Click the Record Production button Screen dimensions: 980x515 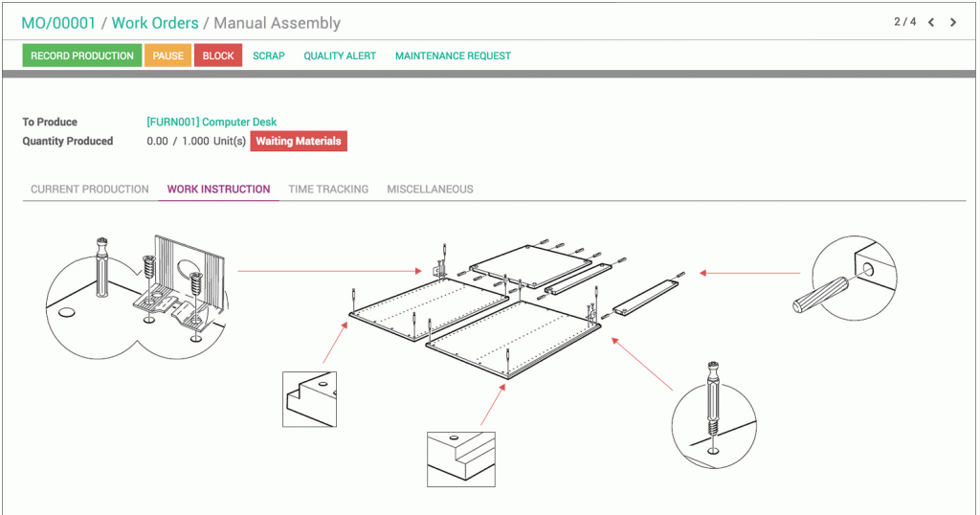click(x=82, y=56)
